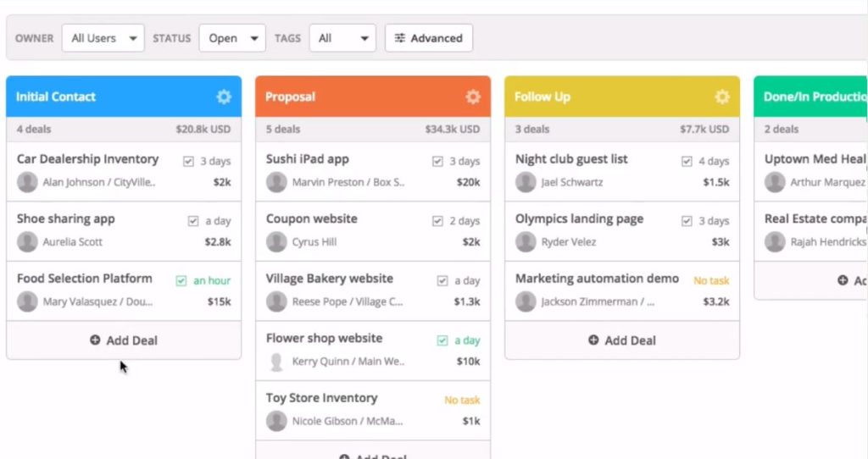Open the Uptown Med Heal deal

[815, 159]
